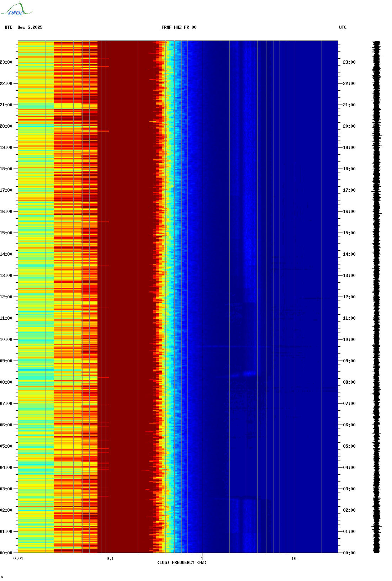Click the (LOG) FREQUENCY (HZ) axis title
The height and width of the screenshot is (581, 392).
pyautogui.click(x=182, y=563)
